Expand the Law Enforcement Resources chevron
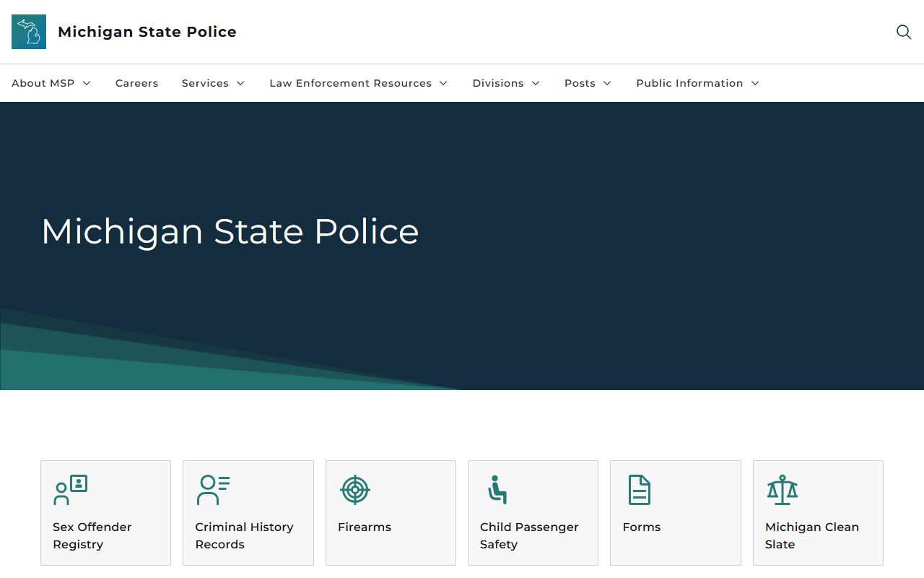924x578 pixels. click(x=443, y=83)
